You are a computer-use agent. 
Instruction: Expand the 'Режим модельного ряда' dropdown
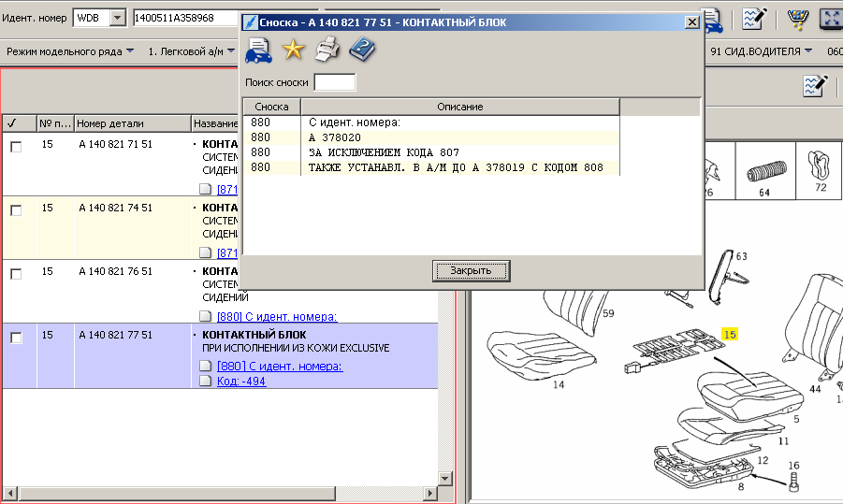70,51
